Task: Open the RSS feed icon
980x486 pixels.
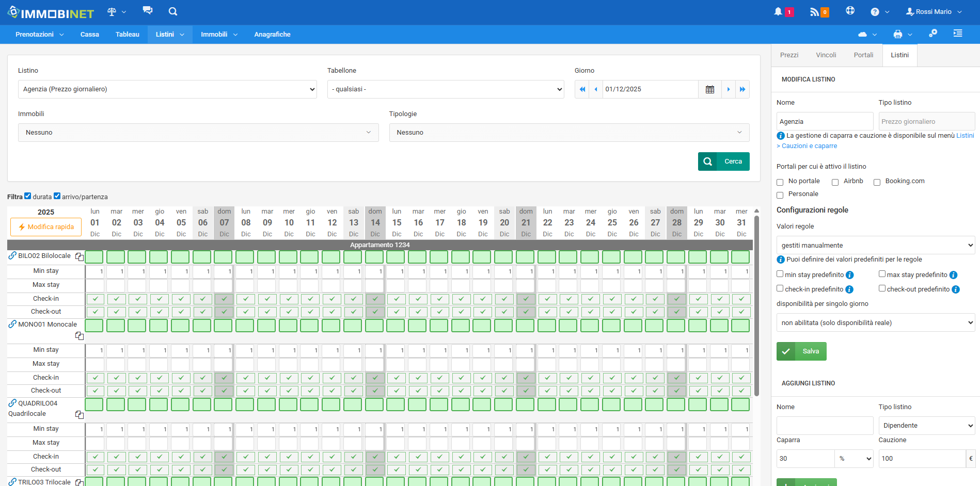Action: pos(814,12)
